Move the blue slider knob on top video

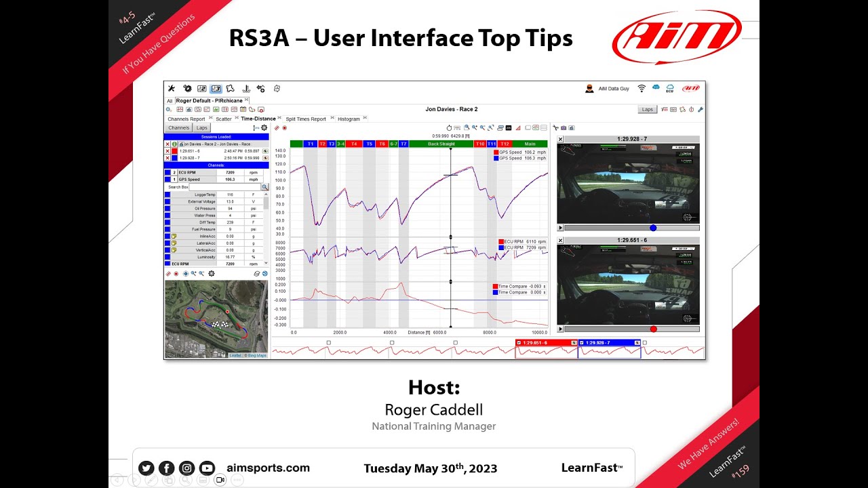(653, 228)
